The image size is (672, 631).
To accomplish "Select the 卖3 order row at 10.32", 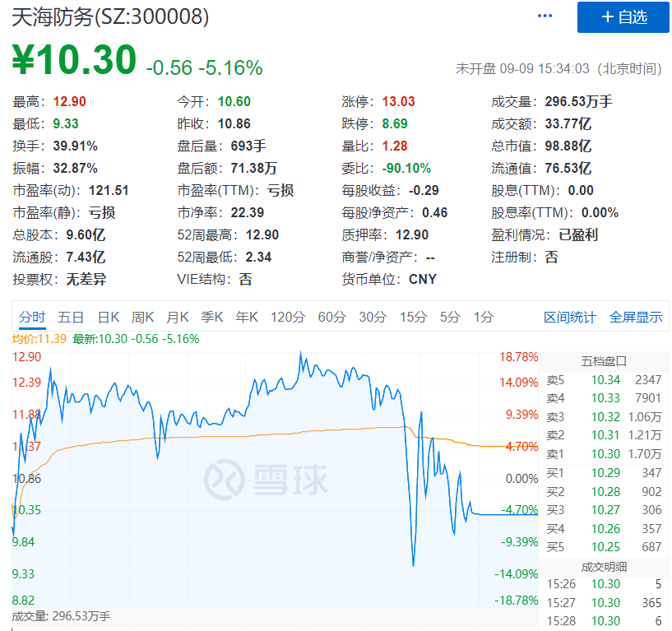I will coord(604,417).
